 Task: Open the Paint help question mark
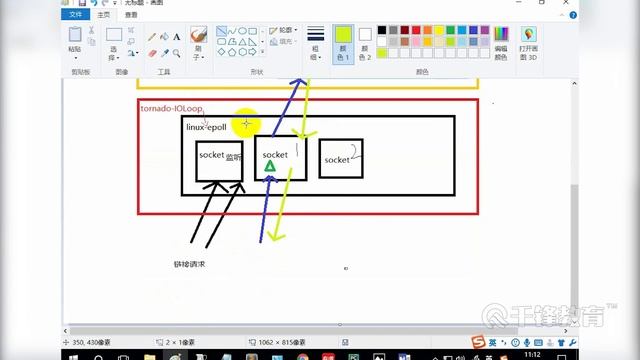573,15
